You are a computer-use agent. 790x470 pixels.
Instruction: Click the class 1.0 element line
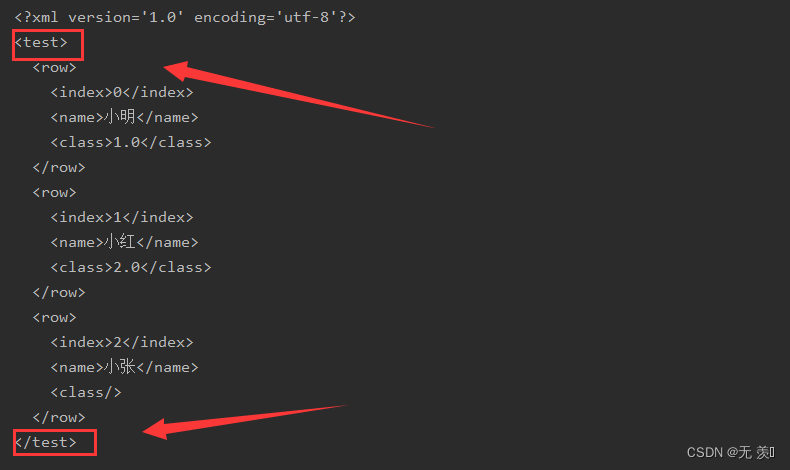click(x=131, y=142)
